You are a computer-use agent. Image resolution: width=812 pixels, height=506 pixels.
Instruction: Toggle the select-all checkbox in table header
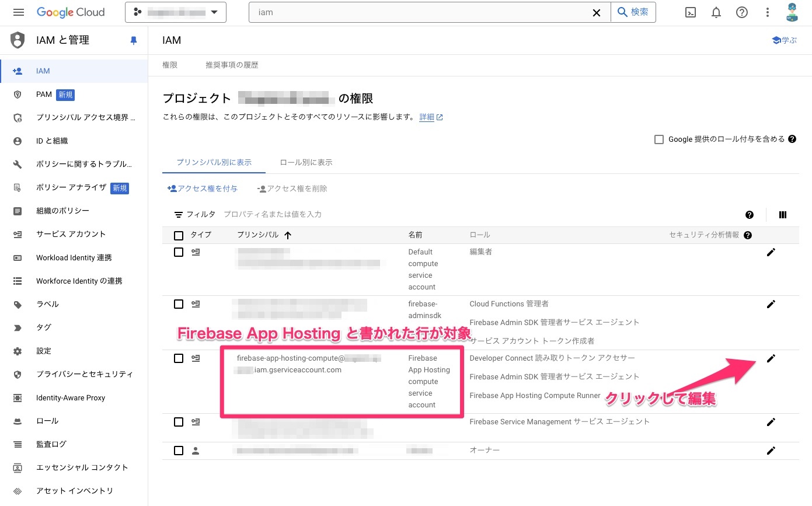click(x=179, y=236)
